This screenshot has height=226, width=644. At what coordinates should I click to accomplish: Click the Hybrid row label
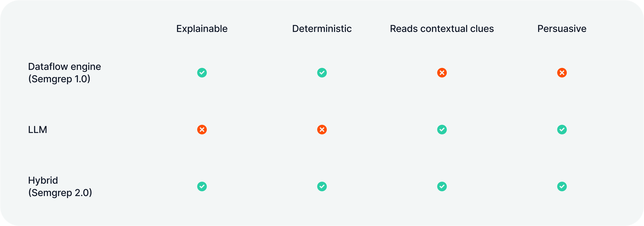pos(43,180)
